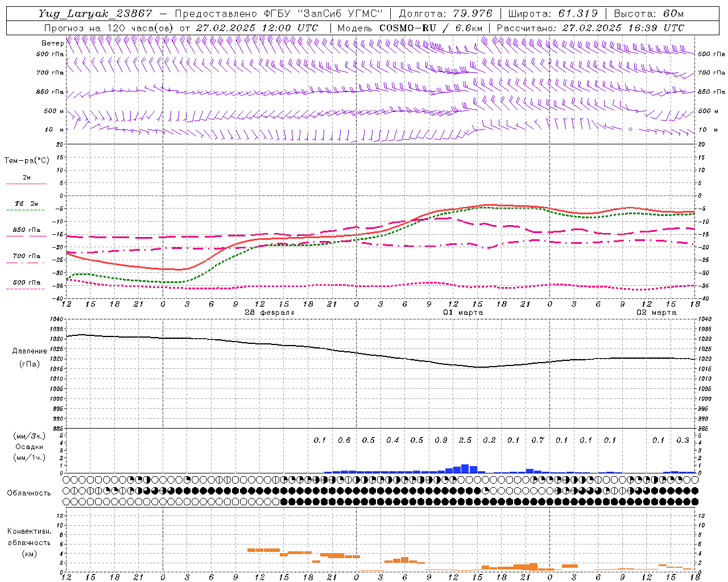Click the -40 value on left temperature axis
728x582 pixels.
tap(59, 298)
